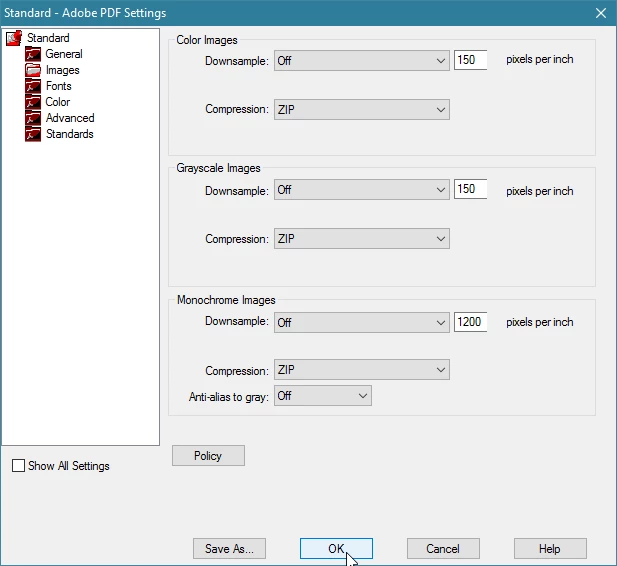Select the Standard tree label

[x=48, y=38]
